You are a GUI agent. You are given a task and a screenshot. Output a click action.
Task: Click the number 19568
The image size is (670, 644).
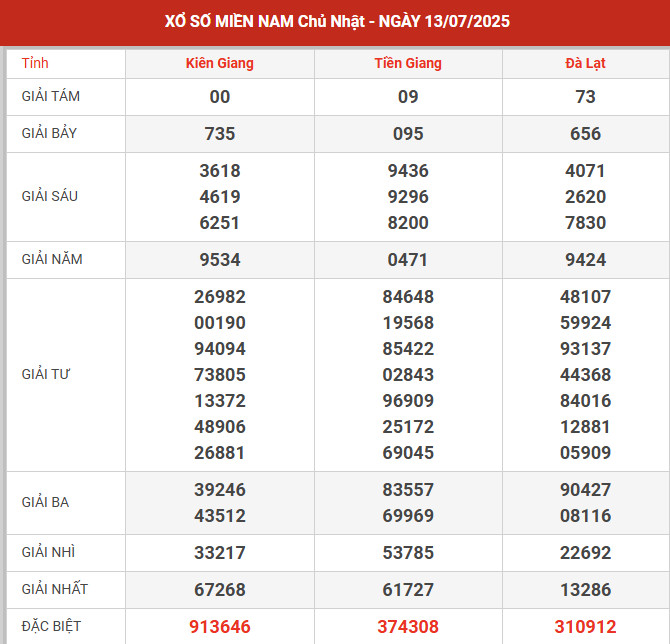click(x=408, y=323)
